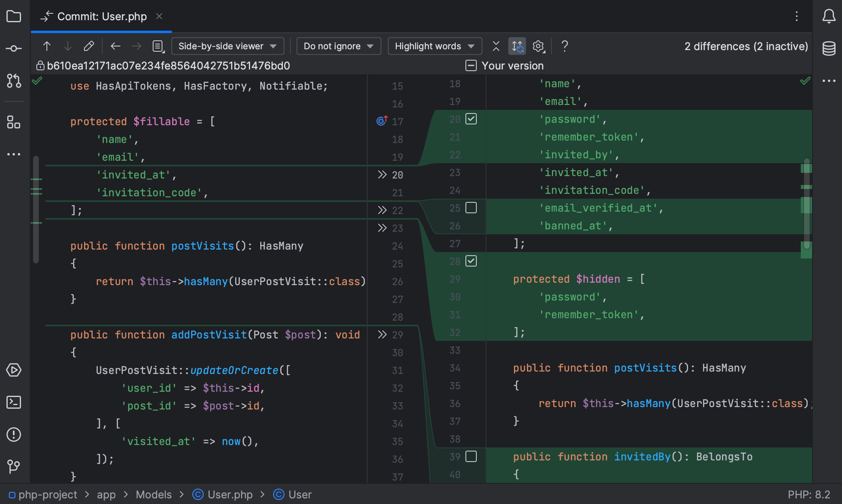The image size is (842, 504).
Task: Select the Commit: User.php tab
Action: click(x=101, y=17)
